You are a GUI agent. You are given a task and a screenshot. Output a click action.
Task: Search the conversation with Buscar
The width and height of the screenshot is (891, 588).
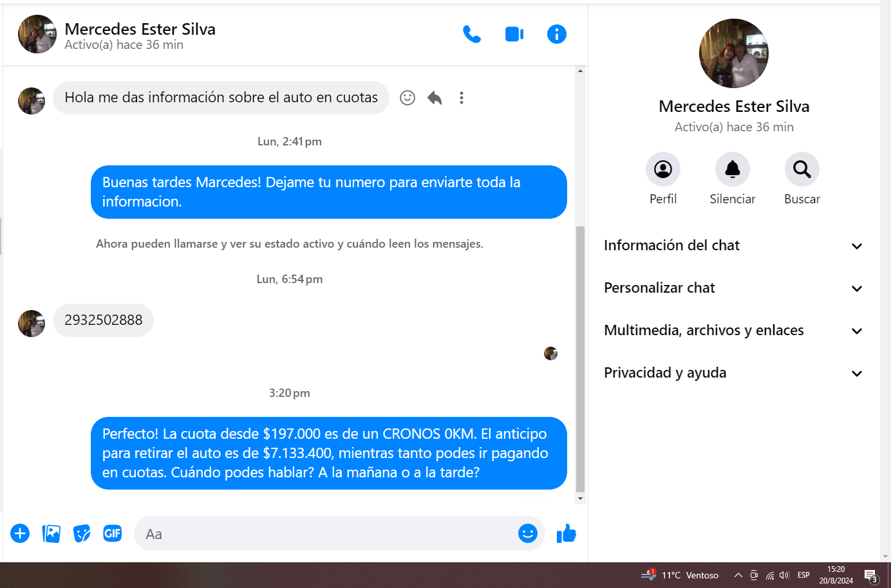802,169
